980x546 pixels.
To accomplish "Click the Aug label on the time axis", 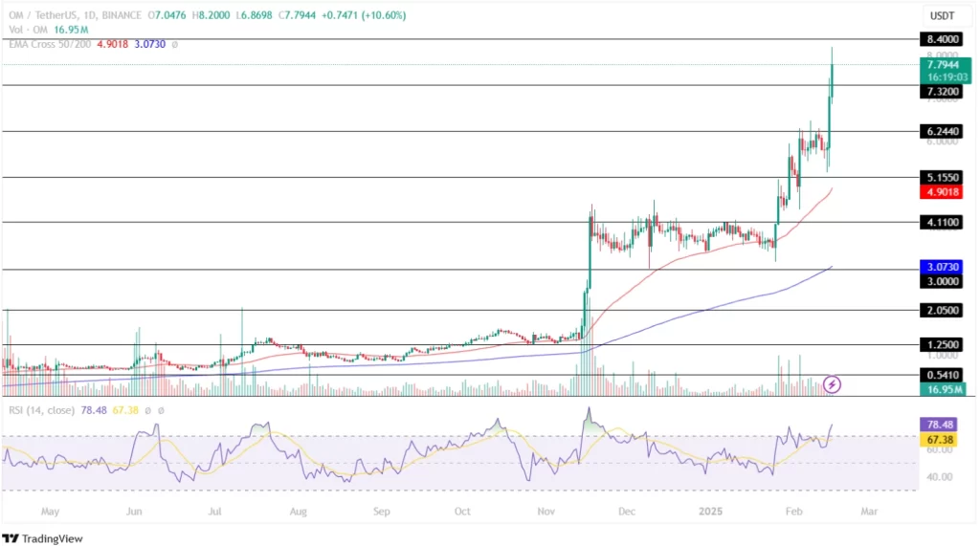I will 299,511.
